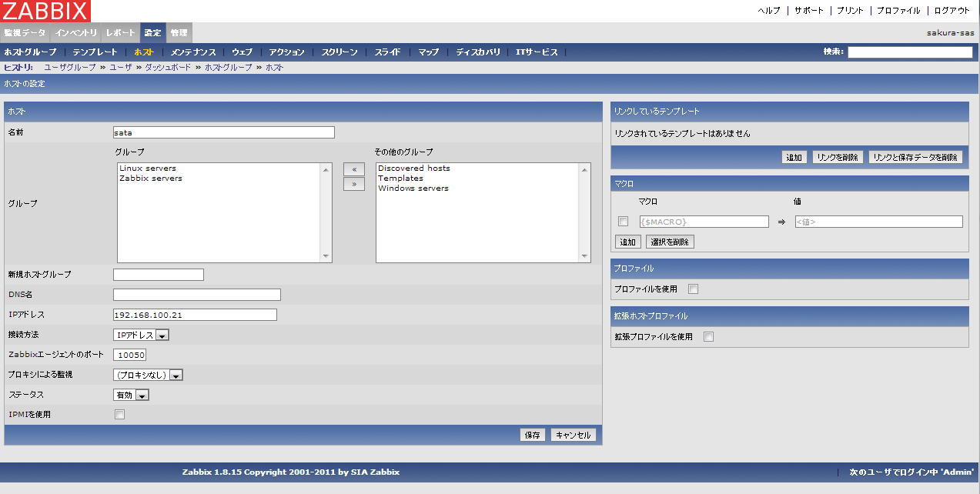The height and width of the screenshot is (494, 980).
Task: Open the テンプレート submenu item
Action: [95, 52]
